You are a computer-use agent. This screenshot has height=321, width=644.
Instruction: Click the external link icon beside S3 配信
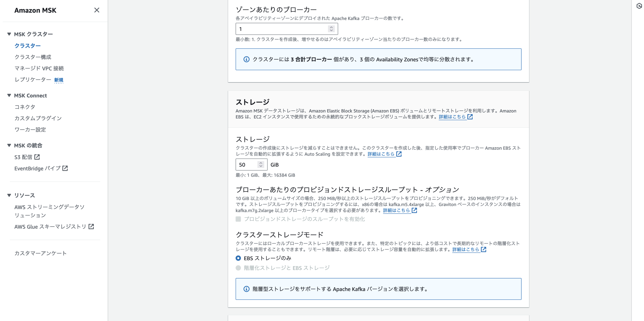(x=37, y=157)
